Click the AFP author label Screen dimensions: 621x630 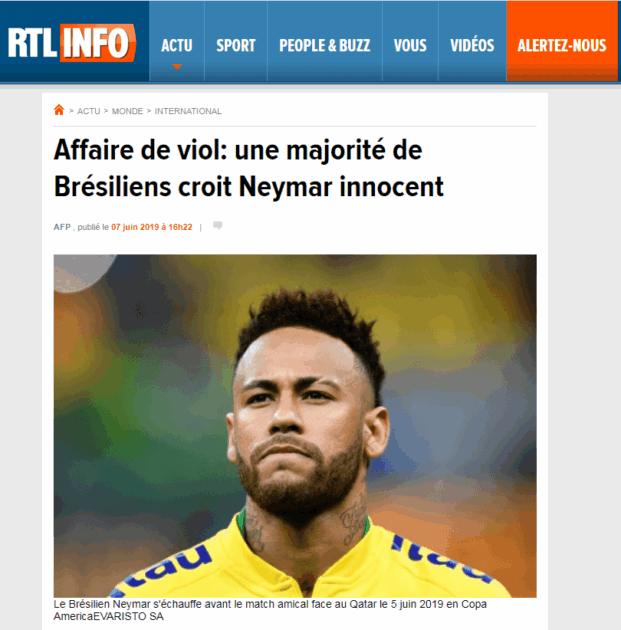[62, 227]
